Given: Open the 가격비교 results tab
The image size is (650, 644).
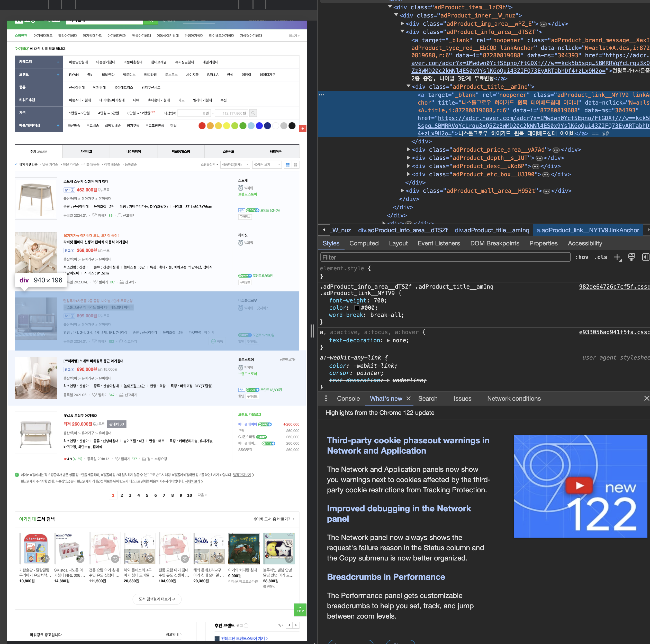Looking at the screenshot, I should tap(86, 152).
